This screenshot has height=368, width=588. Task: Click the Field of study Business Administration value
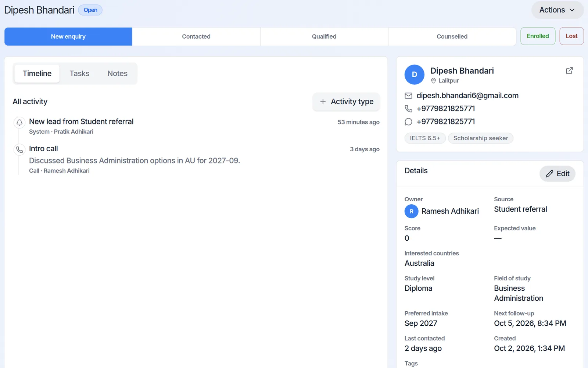point(519,293)
